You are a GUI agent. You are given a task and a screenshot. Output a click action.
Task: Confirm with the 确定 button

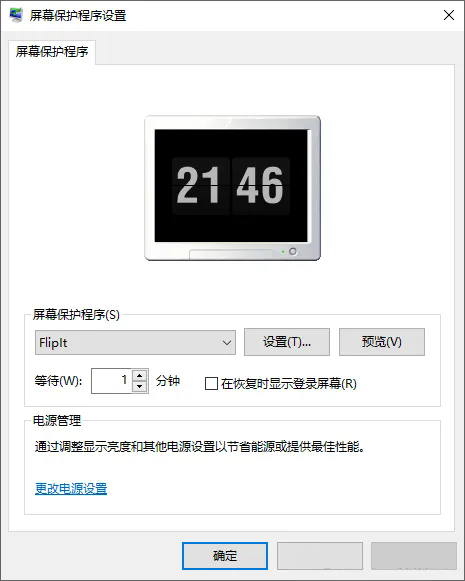pos(225,556)
